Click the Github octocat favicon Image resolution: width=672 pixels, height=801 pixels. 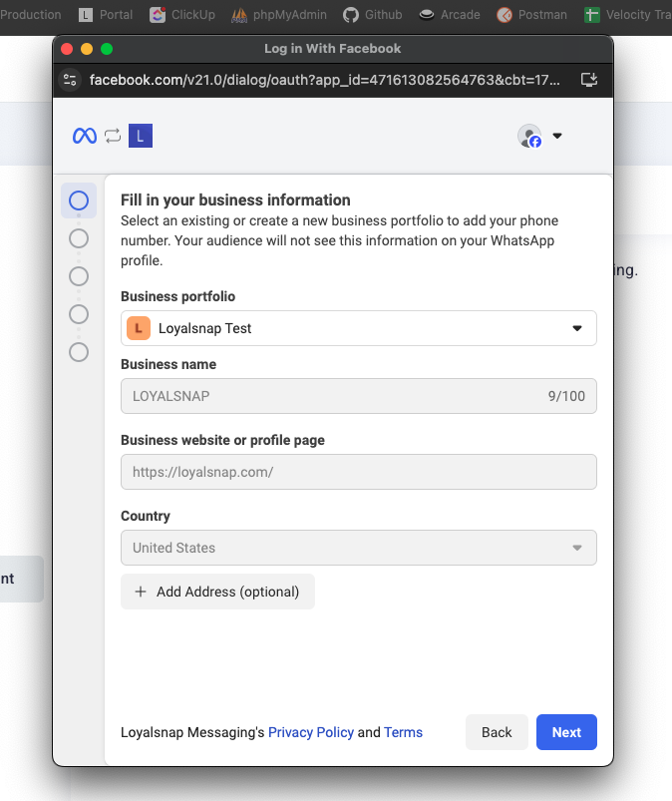tap(351, 15)
